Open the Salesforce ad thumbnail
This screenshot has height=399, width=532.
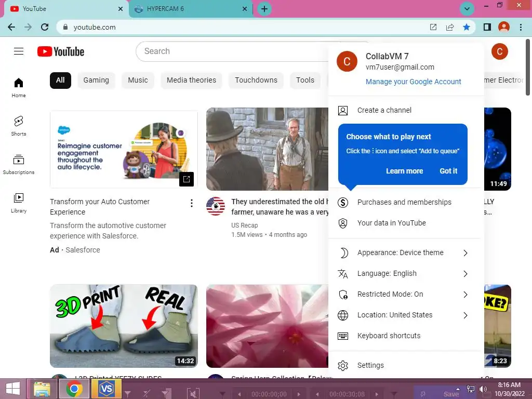[124, 149]
